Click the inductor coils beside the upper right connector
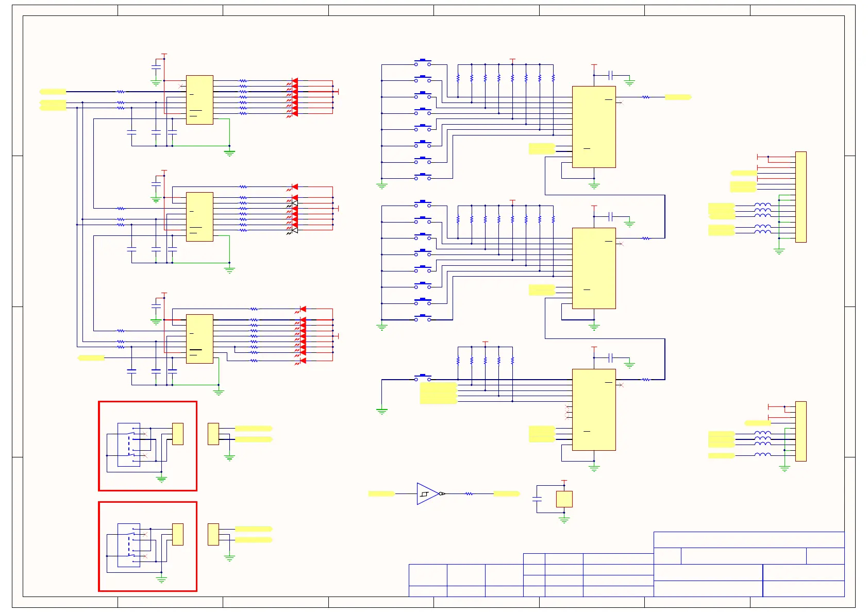Viewport: 868px width, 613px height. tap(763, 218)
